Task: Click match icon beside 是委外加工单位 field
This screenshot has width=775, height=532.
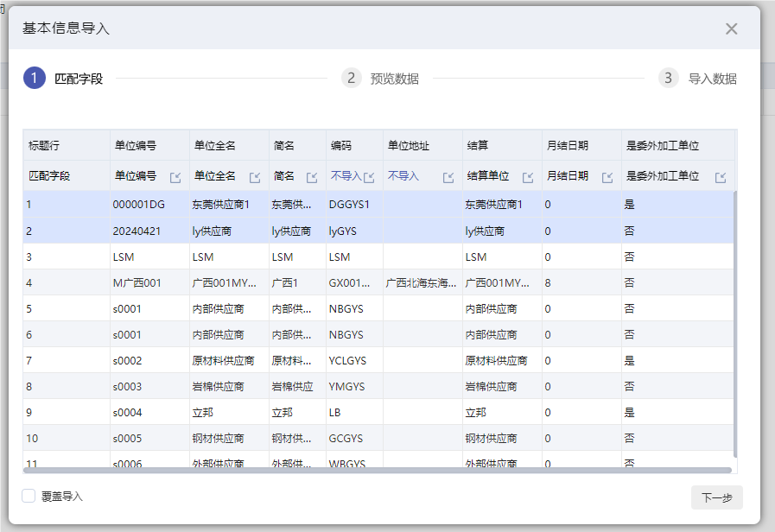Action: pos(721,177)
